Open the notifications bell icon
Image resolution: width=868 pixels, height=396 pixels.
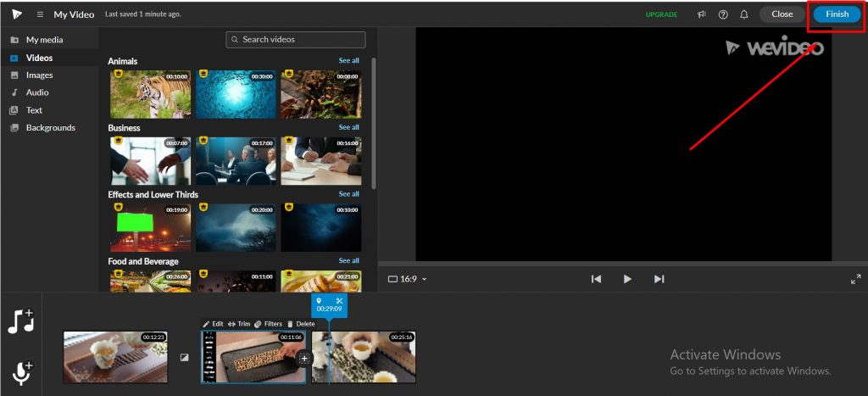(x=744, y=14)
